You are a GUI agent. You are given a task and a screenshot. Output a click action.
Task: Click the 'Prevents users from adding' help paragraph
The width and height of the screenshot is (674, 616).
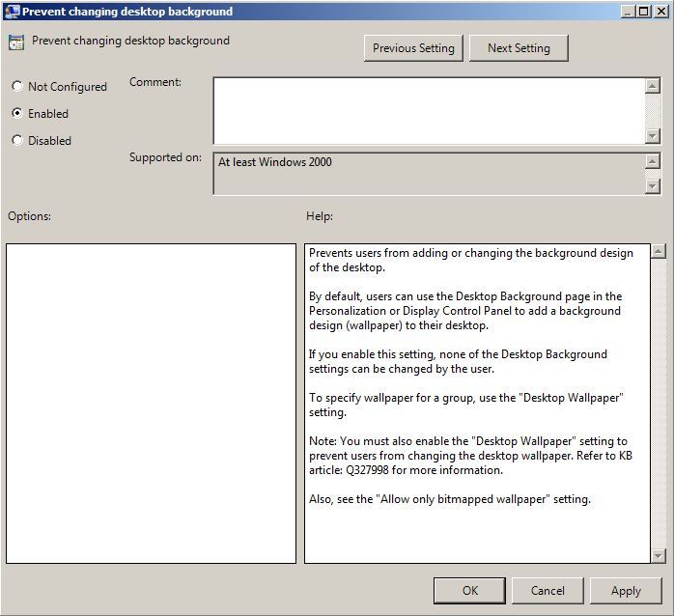click(470, 260)
